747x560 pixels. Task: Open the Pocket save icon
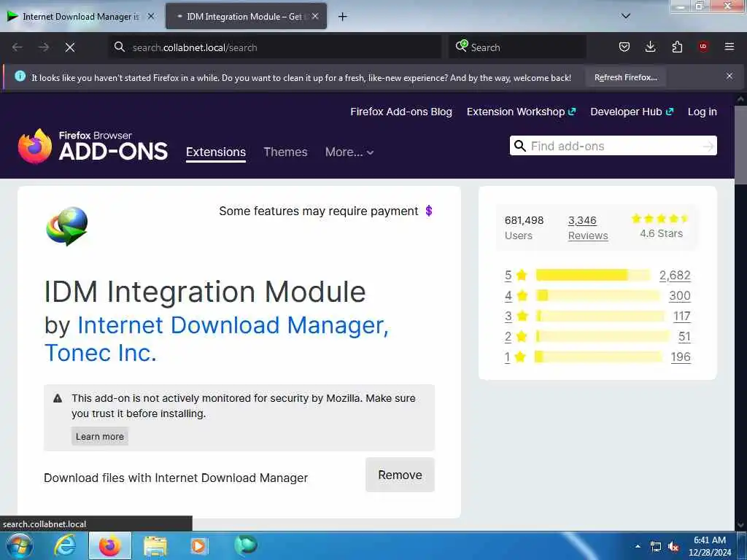coord(624,47)
